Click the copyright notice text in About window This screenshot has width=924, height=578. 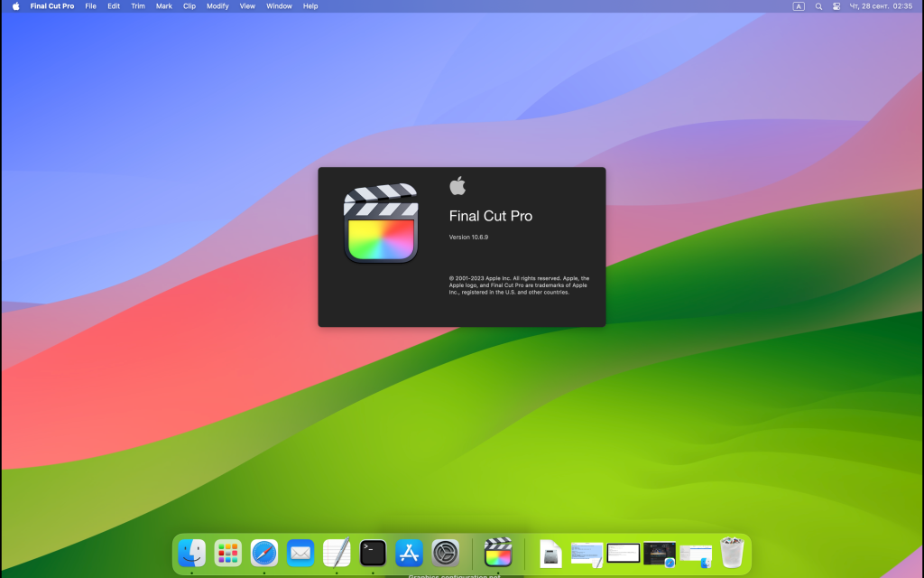point(519,284)
